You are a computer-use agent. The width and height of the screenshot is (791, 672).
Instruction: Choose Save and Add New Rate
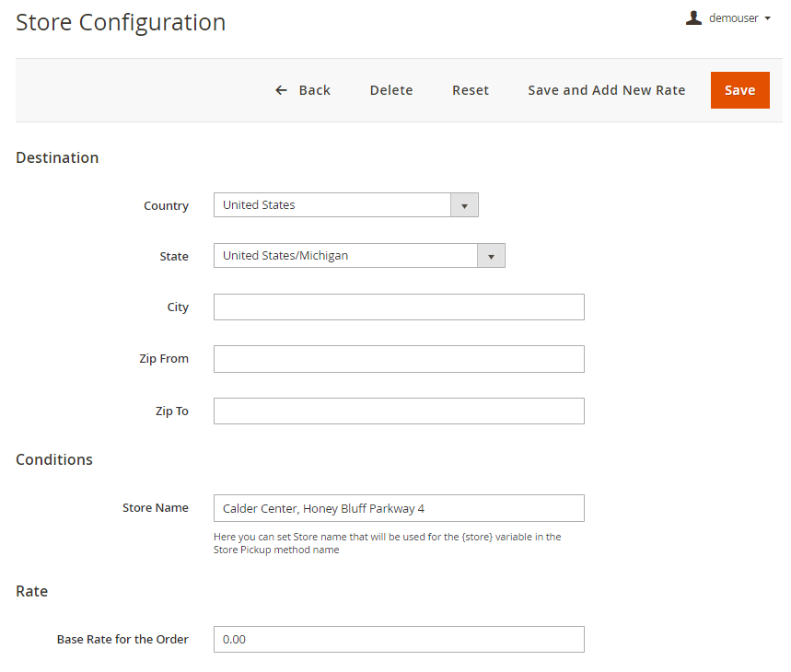[x=606, y=90]
